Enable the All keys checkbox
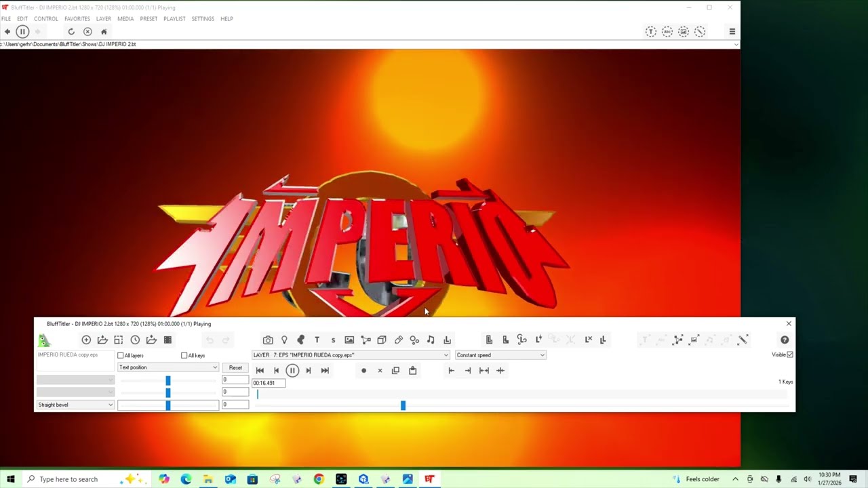Viewport: 868px width, 488px height. 184,355
